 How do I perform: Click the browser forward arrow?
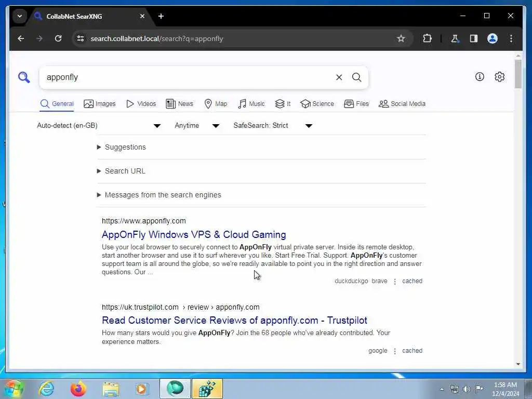click(x=39, y=38)
